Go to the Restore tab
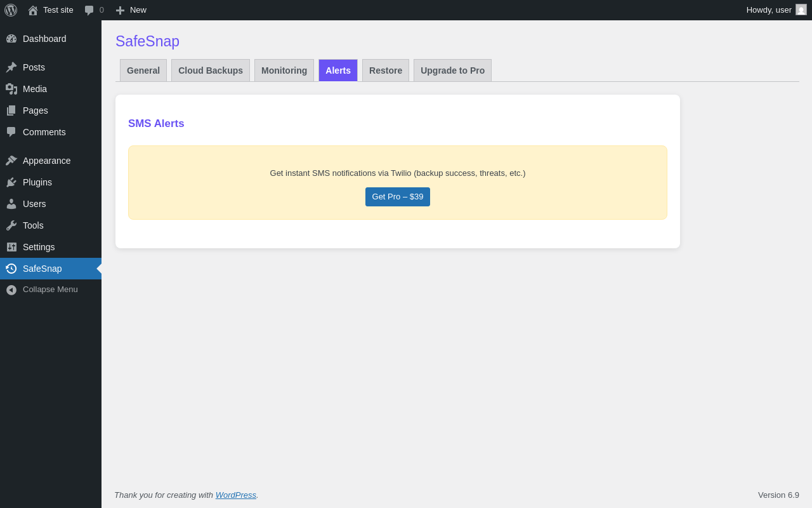This screenshot has width=812, height=508. [386, 70]
